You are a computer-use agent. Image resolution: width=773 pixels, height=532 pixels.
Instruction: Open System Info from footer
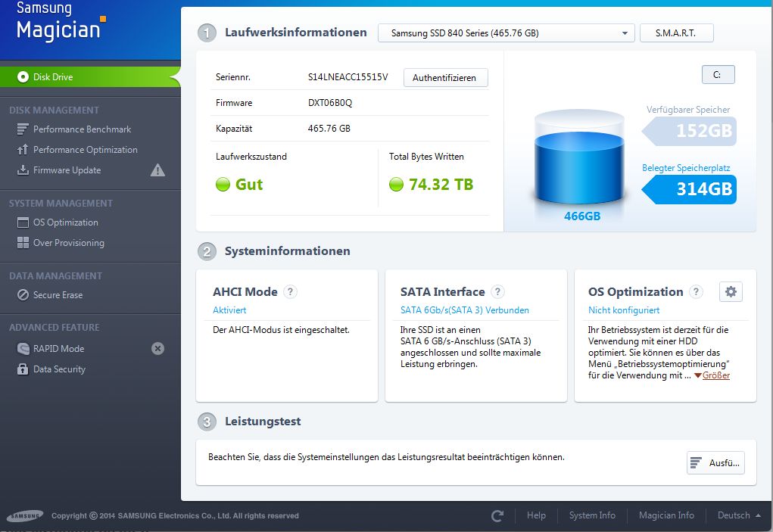pos(592,515)
